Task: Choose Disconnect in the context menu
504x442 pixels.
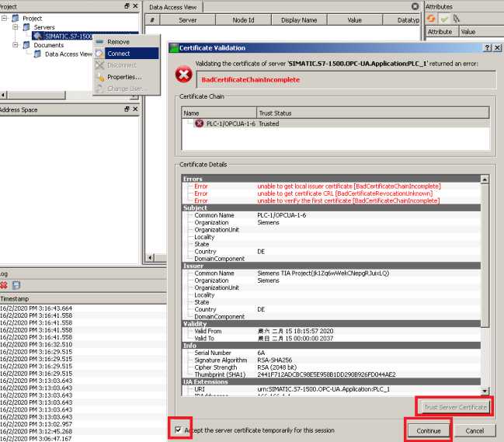Action: (x=121, y=65)
